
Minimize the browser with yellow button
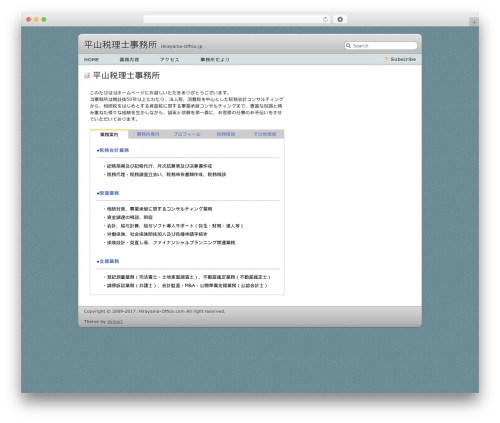[x=36, y=19]
